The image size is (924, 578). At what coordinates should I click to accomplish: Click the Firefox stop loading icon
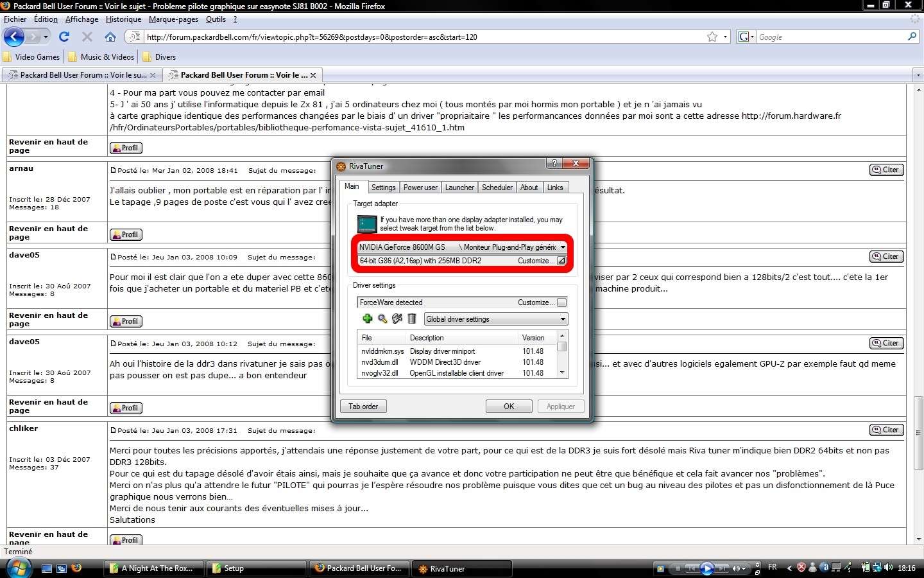pos(87,37)
